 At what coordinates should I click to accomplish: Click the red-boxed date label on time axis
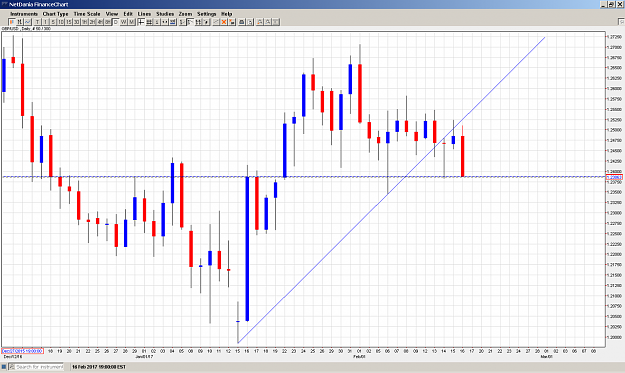[22, 351]
